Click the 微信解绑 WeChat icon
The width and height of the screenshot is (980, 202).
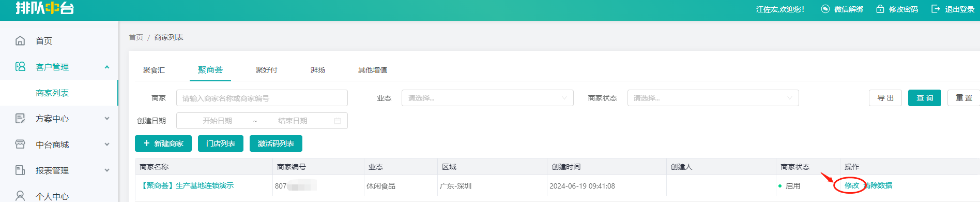825,9
